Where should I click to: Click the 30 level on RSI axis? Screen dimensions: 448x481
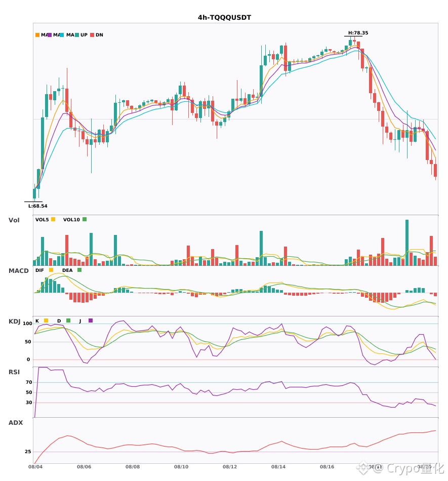point(29,403)
